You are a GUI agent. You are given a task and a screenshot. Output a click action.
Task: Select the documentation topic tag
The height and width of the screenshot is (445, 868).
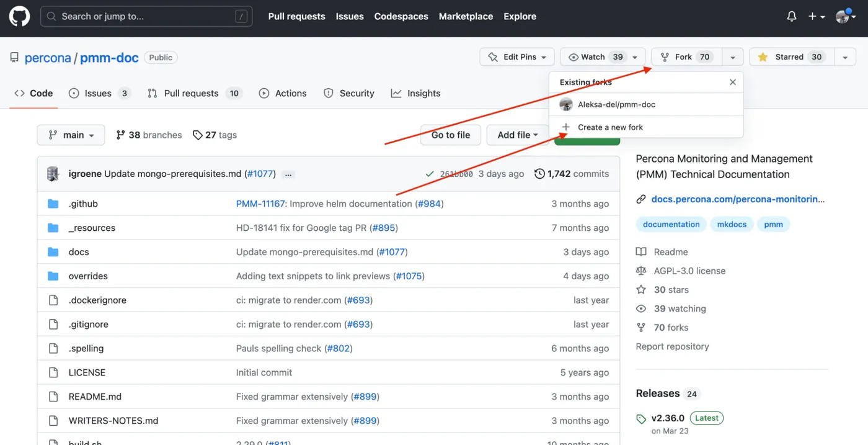[671, 225]
